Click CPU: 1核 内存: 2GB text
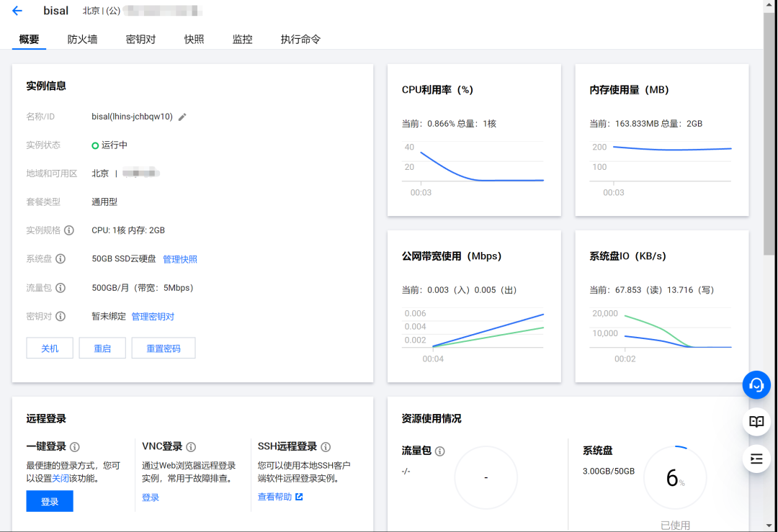Image resolution: width=778 pixels, height=532 pixels. point(128,230)
